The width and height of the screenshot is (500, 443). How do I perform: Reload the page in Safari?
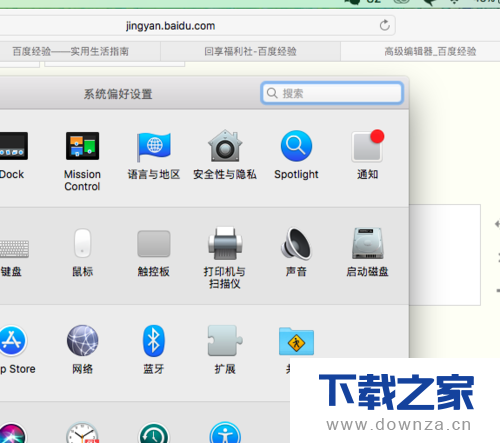tap(385, 25)
